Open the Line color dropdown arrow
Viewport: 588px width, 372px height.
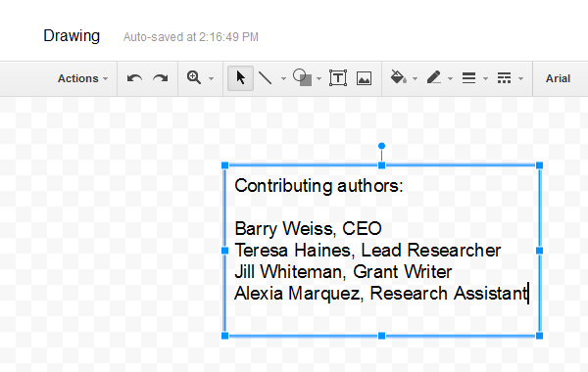tap(450, 78)
